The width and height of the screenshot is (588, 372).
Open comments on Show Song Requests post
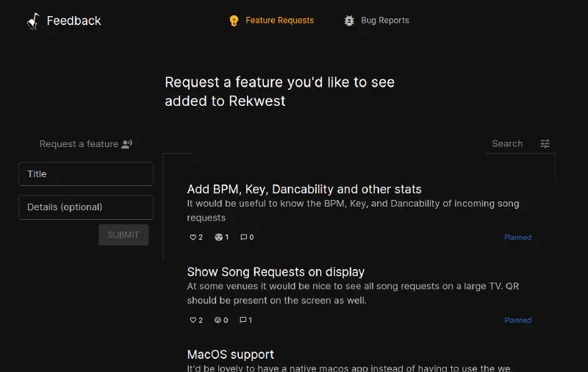(x=243, y=321)
